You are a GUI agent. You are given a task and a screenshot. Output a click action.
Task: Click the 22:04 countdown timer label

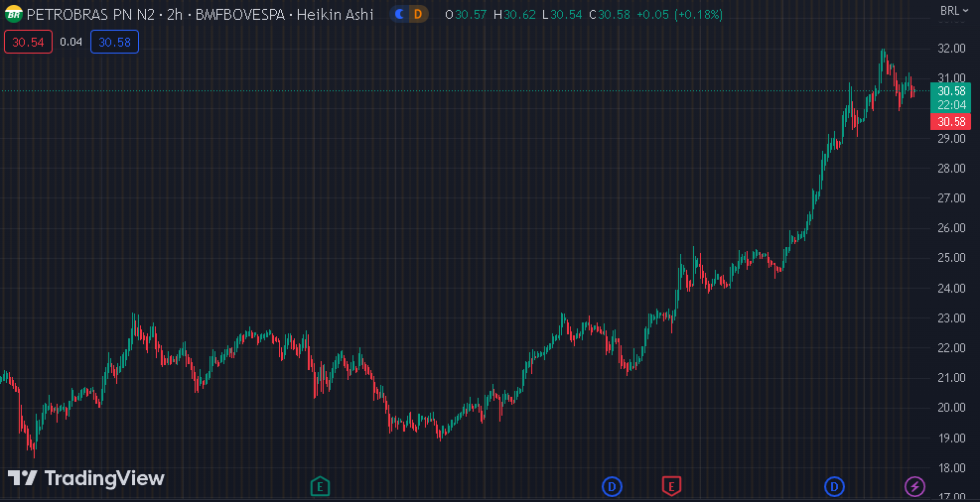[950, 104]
